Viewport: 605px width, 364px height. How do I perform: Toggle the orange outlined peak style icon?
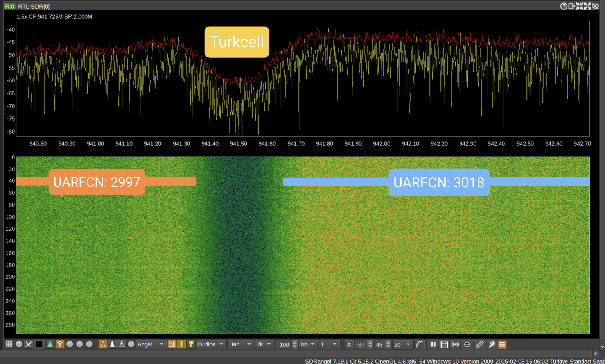[103, 344]
